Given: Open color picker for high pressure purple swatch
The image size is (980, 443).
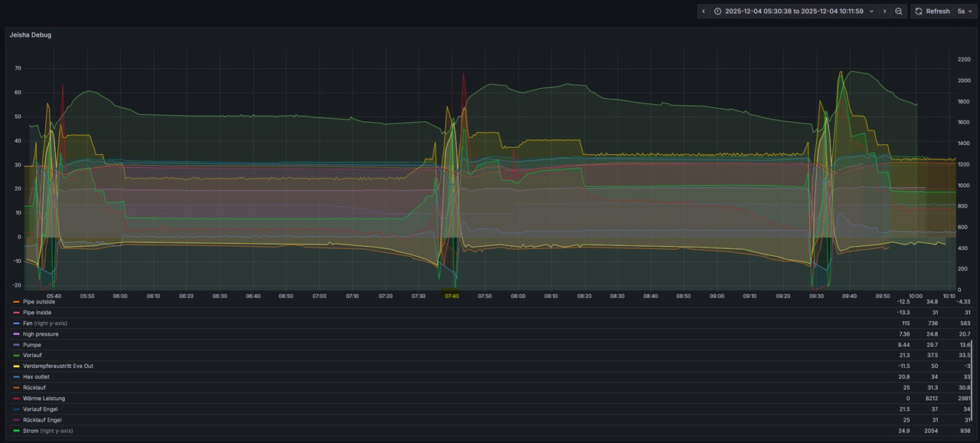Looking at the screenshot, I should [x=16, y=334].
